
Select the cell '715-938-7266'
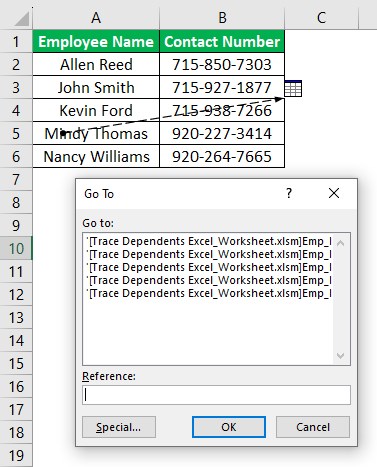pyautogui.click(x=222, y=111)
